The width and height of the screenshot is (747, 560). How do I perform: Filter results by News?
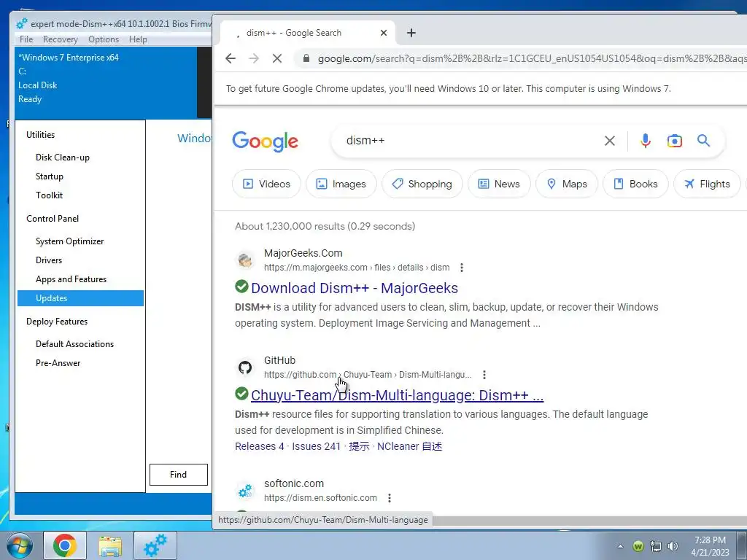[499, 184]
